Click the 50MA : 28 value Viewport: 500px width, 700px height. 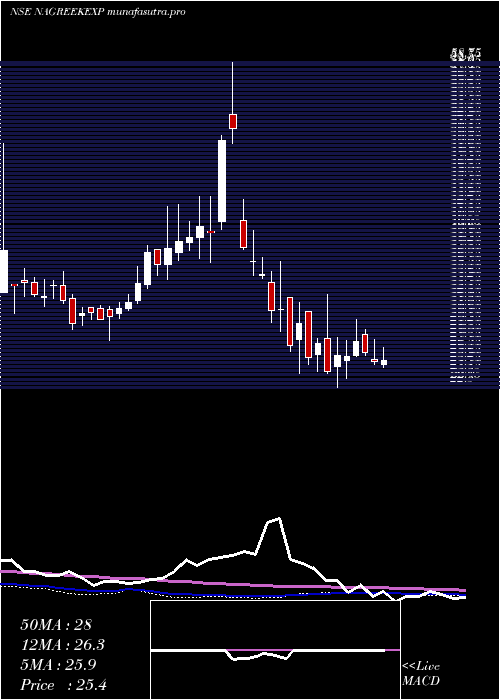56,625
